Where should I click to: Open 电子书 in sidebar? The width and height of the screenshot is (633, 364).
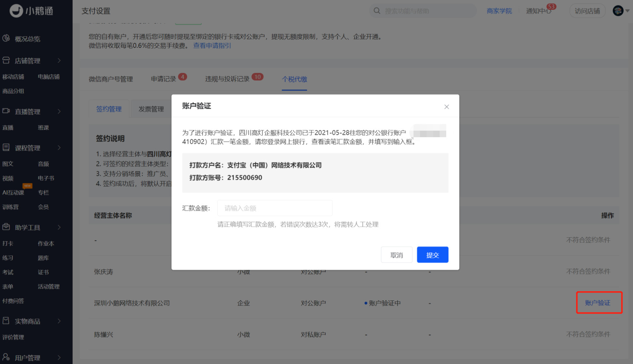[x=46, y=178]
